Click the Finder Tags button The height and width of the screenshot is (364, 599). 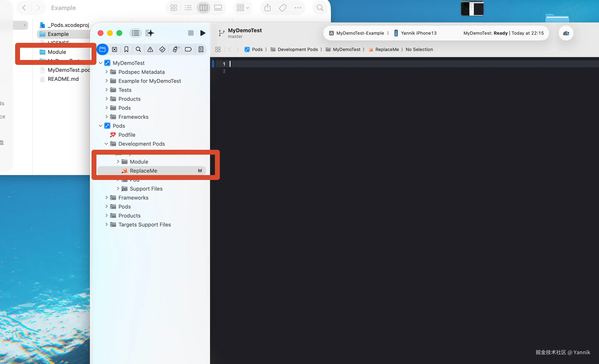283,8
